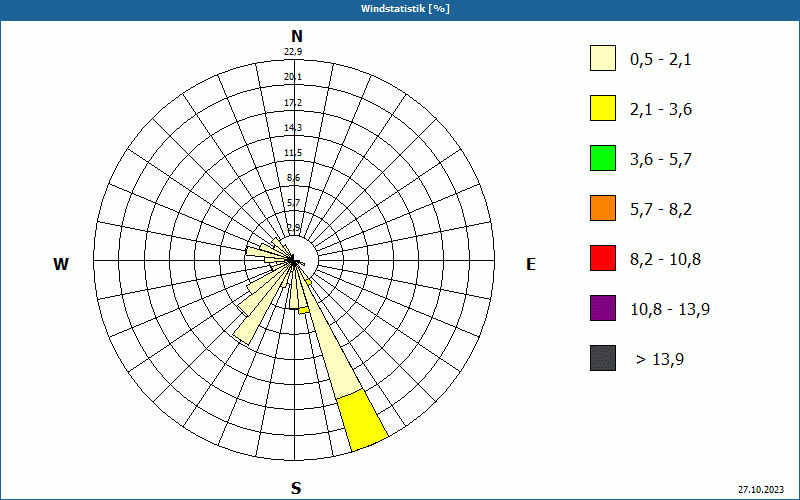Click the 'Windstatistik [%]' title
The width and height of the screenshot is (800, 500).
coord(405,9)
